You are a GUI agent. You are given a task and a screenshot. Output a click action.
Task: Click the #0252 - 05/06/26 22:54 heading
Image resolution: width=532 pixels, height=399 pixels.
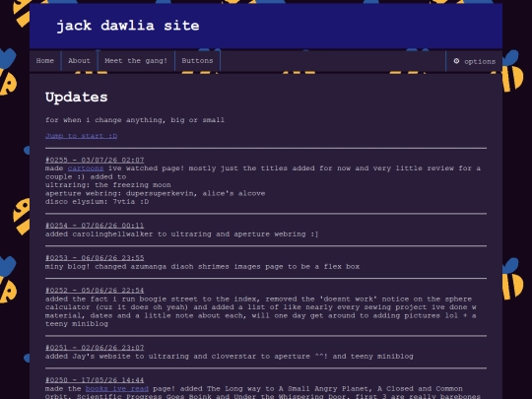[x=95, y=291]
